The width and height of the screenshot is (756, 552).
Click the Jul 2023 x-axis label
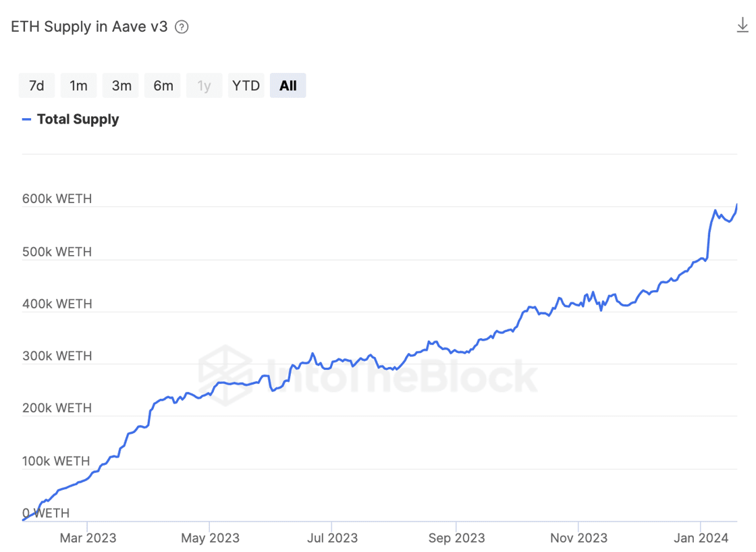(332, 538)
